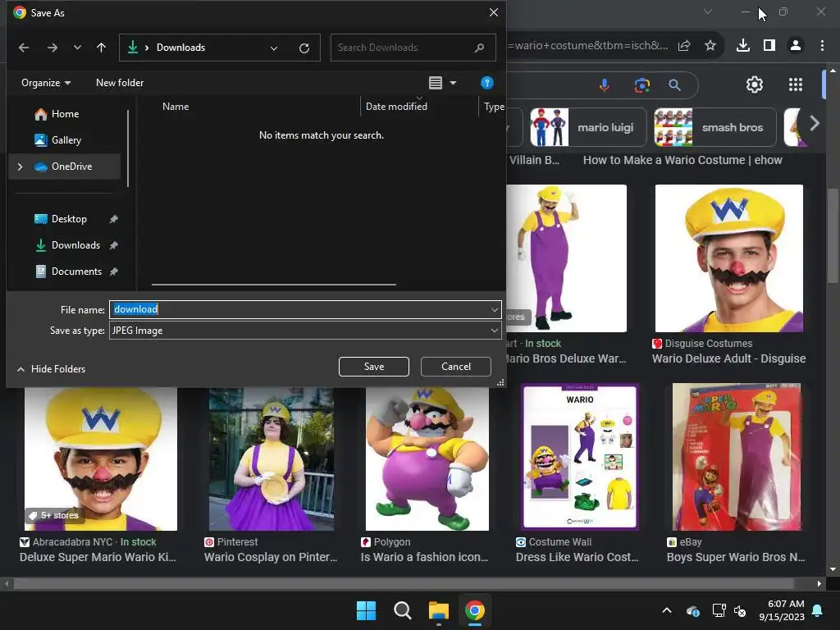This screenshot has width=840, height=630.
Task: Open eBay Boys Super Wario link
Action: click(x=736, y=557)
